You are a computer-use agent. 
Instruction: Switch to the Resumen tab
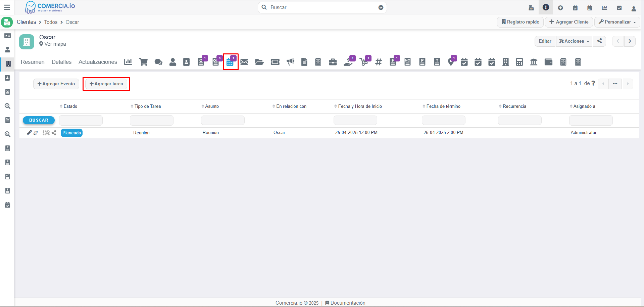33,62
